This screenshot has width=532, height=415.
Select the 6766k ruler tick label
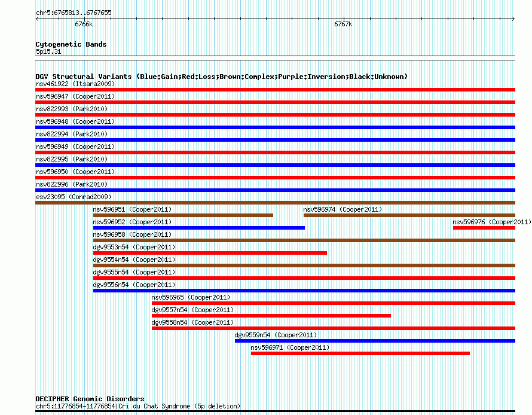point(84,24)
